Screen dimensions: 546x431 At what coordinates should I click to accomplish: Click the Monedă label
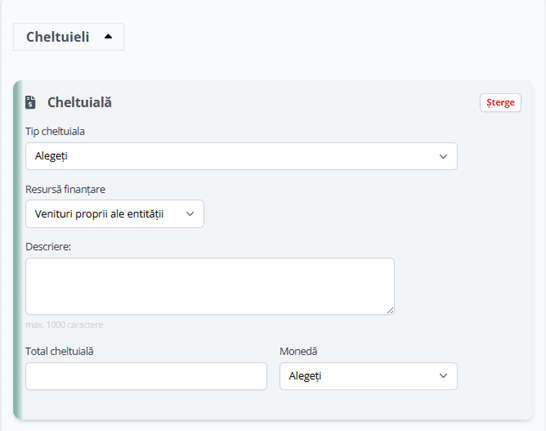coord(298,351)
